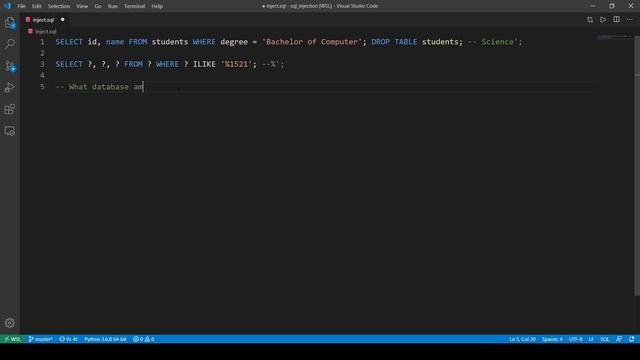Image resolution: width=640 pixels, height=360 pixels.
Task: Select Python 3.6.8 64-bit interpreter item
Action: tap(105, 339)
